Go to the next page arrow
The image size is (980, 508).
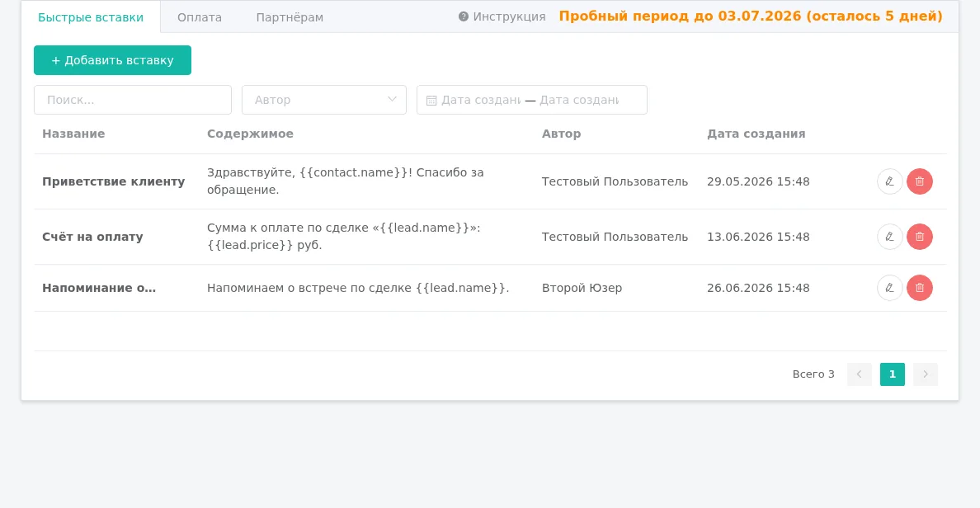[926, 374]
